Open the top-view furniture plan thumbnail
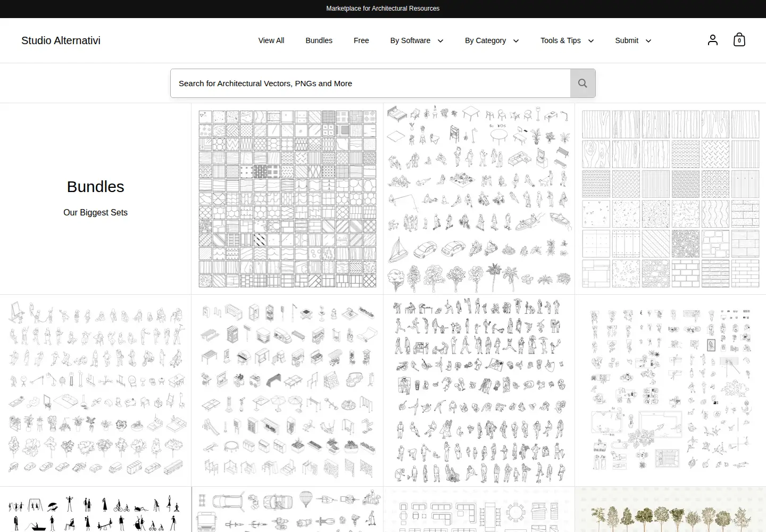The height and width of the screenshot is (532, 766). coord(479,510)
